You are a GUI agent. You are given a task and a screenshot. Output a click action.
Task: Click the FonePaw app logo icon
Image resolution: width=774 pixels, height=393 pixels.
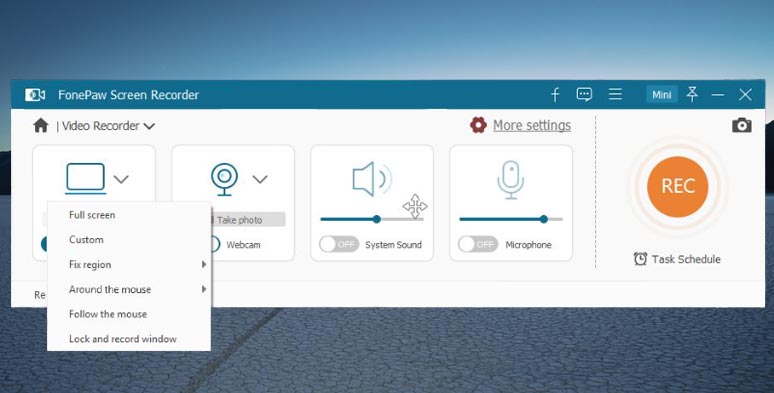tap(35, 94)
